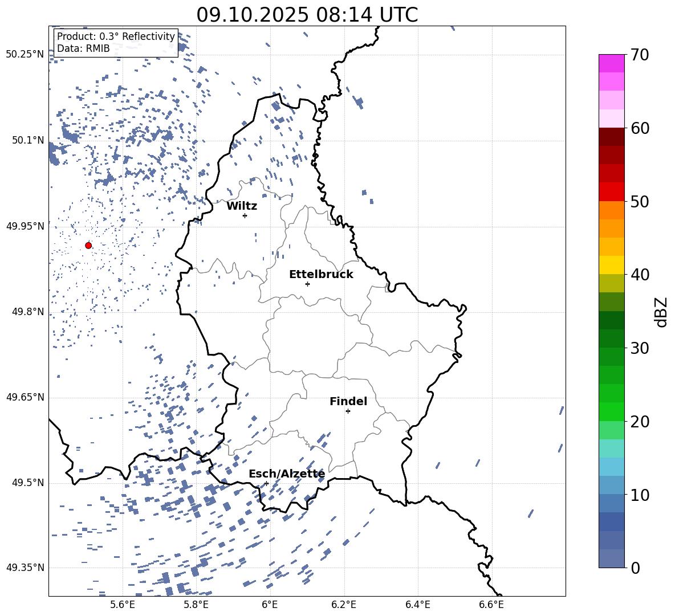Click the 49.95°N latitude label
Image resolution: width=675 pixels, height=616 pixels.
pos(25,226)
